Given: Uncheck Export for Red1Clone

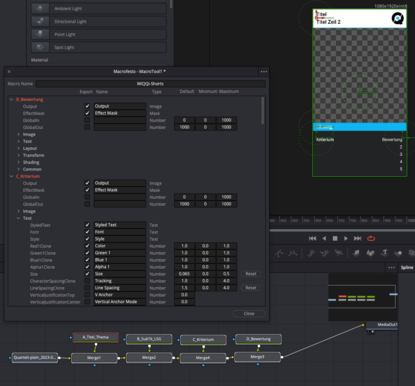Looking at the screenshot, I should pyautogui.click(x=87, y=246).
